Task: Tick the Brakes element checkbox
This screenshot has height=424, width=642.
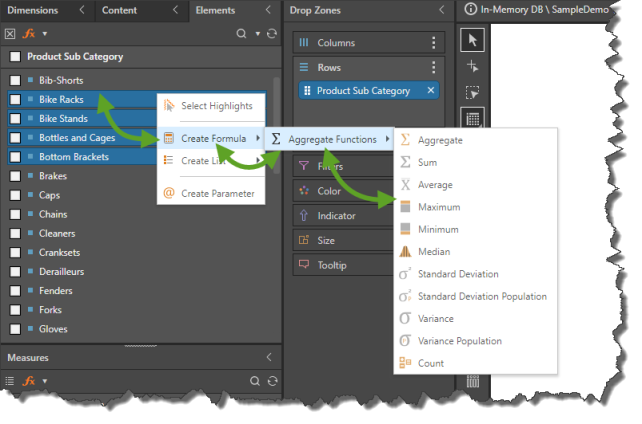Action: pyautogui.click(x=15, y=176)
